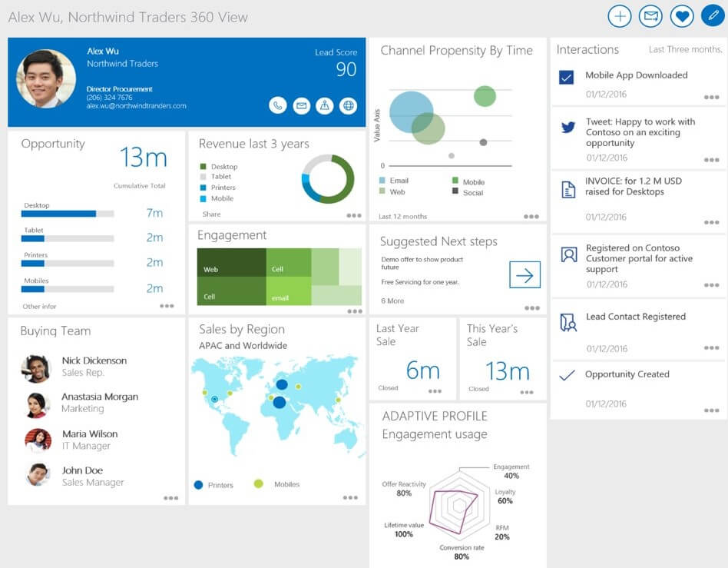The image size is (728, 568).
Task: Open more options for the Tweet interaction
Action: pos(711,160)
